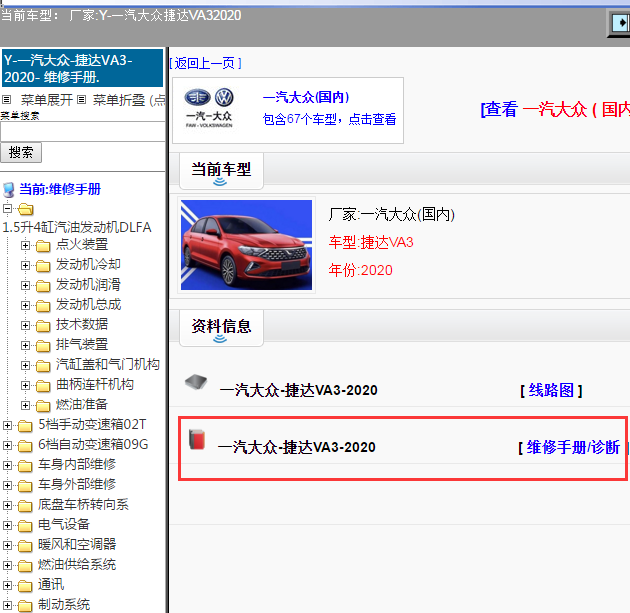Image resolution: width=630 pixels, height=613 pixels.
Task: Click the root folder icon above 1.5升4缸汽油发动机DLFA
Action: click(x=26, y=209)
